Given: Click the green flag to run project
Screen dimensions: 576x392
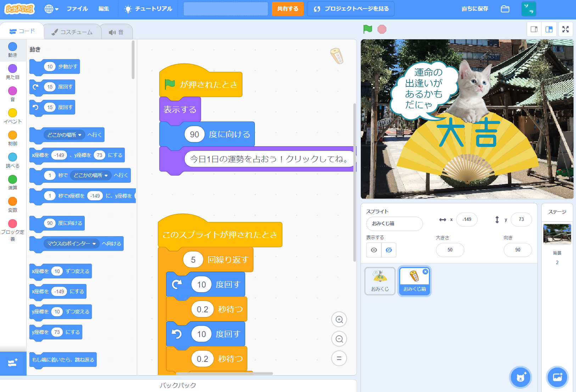Looking at the screenshot, I should [368, 29].
